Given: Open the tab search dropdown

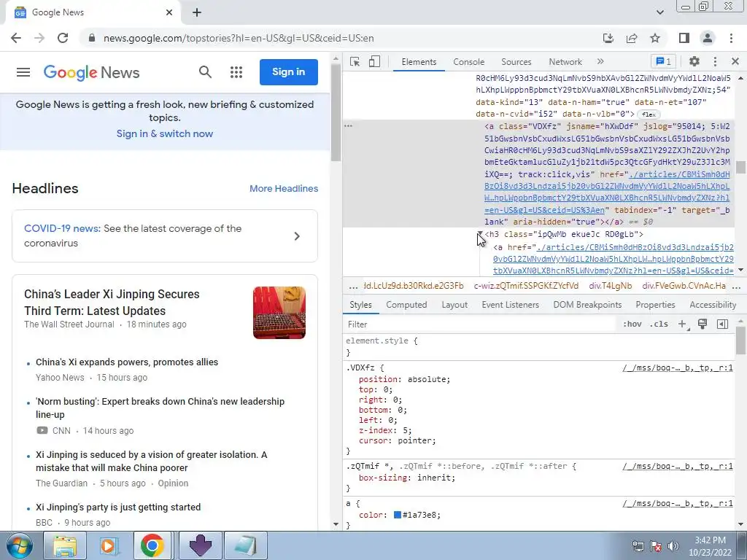Looking at the screenshot, I should click(659, 12).
